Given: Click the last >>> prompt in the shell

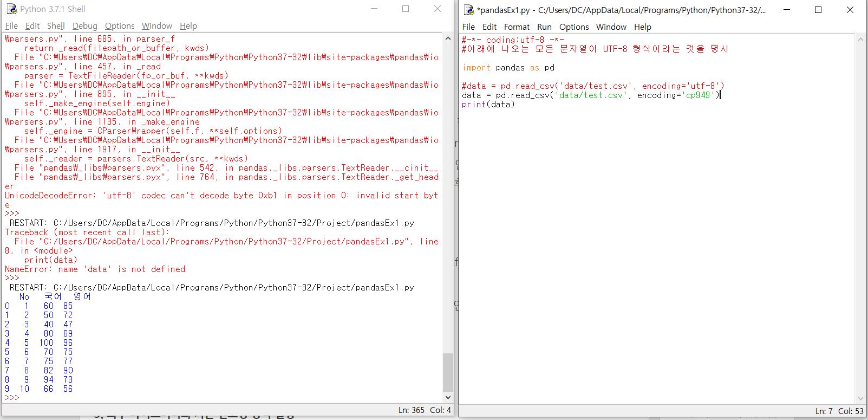Looking at the screenshot, I should [12, 398].
